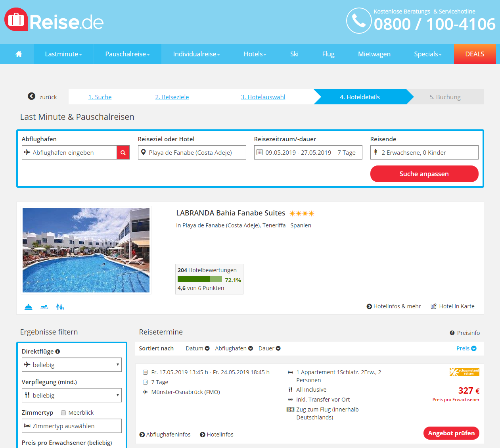Screen dimensions: 500x448
Task: Open the Ski menu item
Action: (x=294, y=54)
